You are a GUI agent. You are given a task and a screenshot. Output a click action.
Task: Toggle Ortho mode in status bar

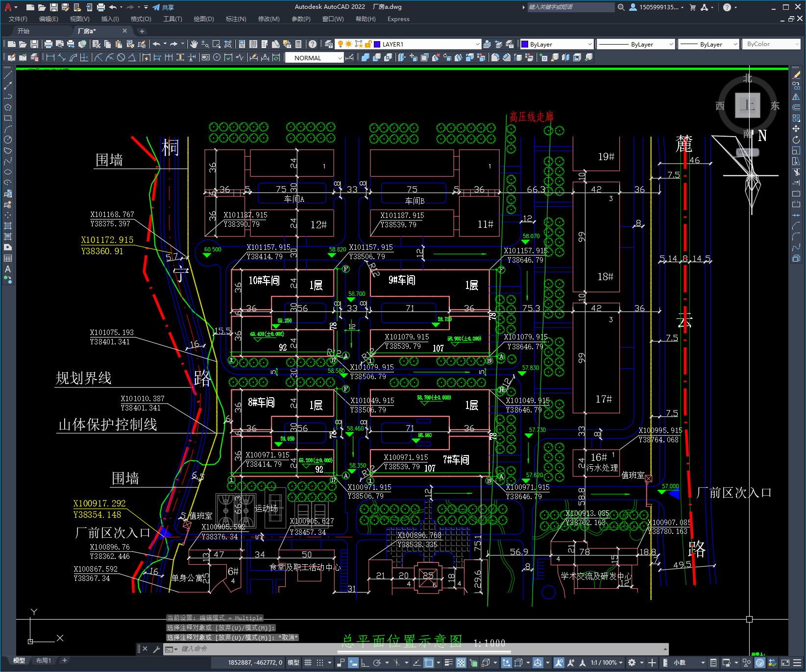(x=365, y=663)
